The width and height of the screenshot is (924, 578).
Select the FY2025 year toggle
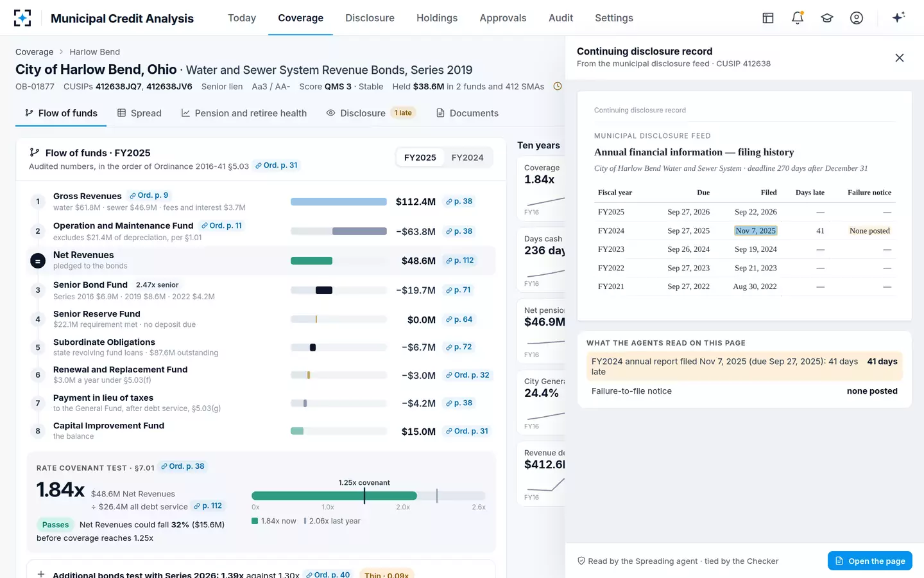pos(420,157)
